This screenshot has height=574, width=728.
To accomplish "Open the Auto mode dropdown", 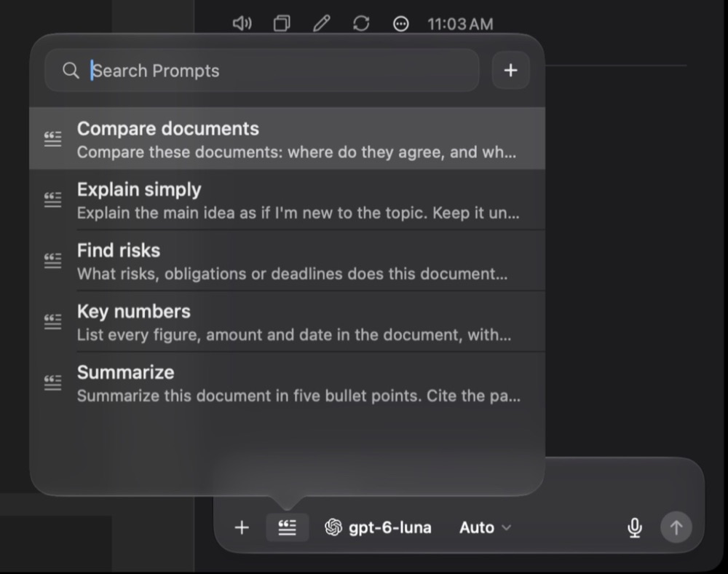I will click(x=485, y=527).
